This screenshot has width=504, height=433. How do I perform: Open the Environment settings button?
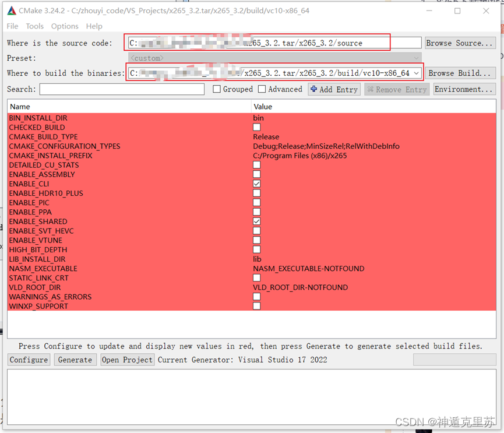[x=464, y=89]
